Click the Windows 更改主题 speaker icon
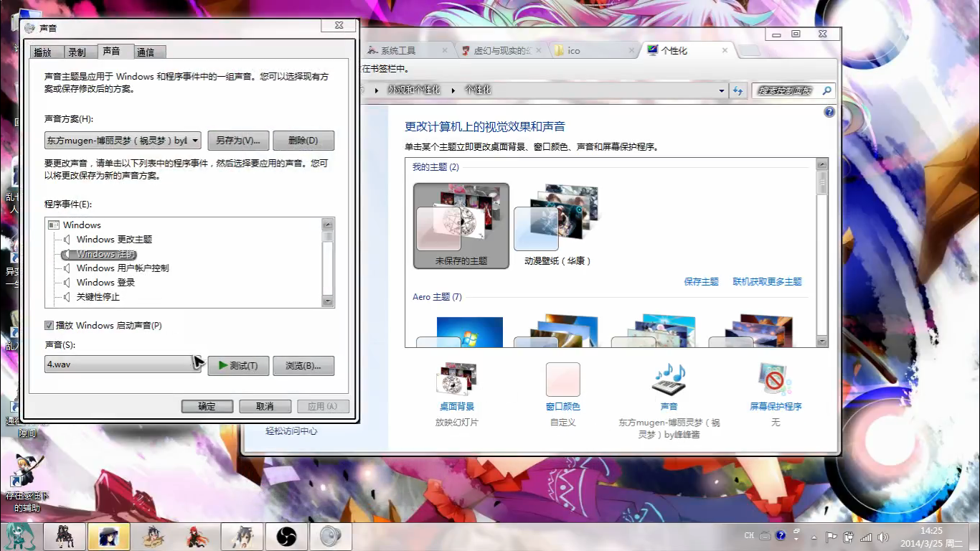Screen dimensions: 980x551 point(67,240)
